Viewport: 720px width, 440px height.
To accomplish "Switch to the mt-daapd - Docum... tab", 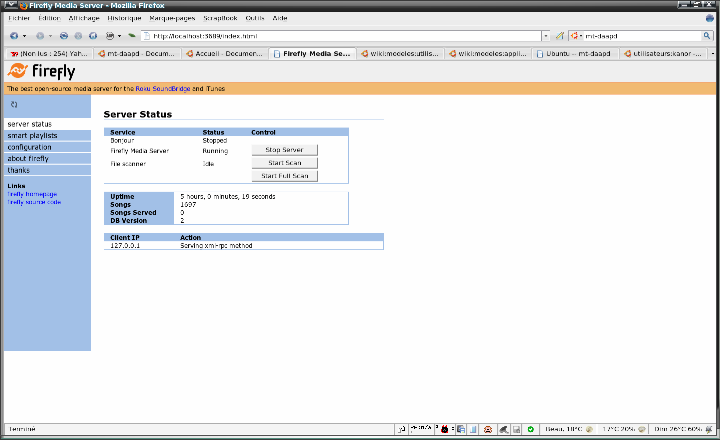I will tap(137, 54).
